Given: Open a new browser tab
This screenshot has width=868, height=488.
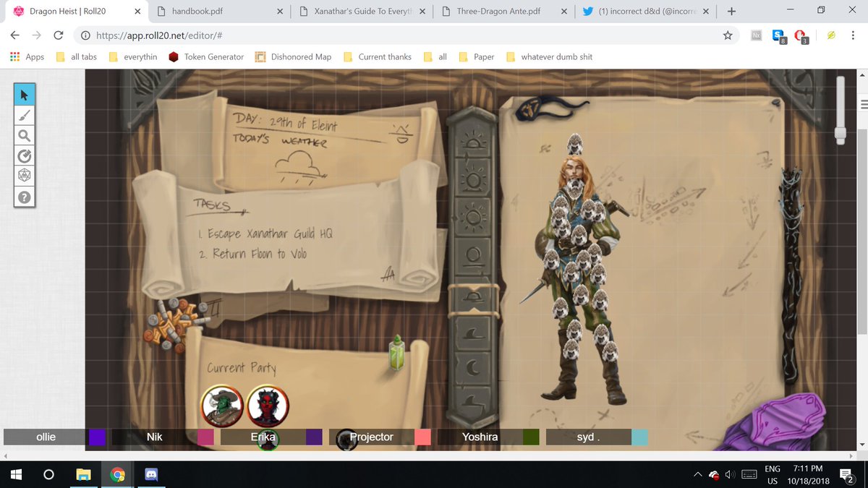Looking at the screenshot, I should [731, 11].
